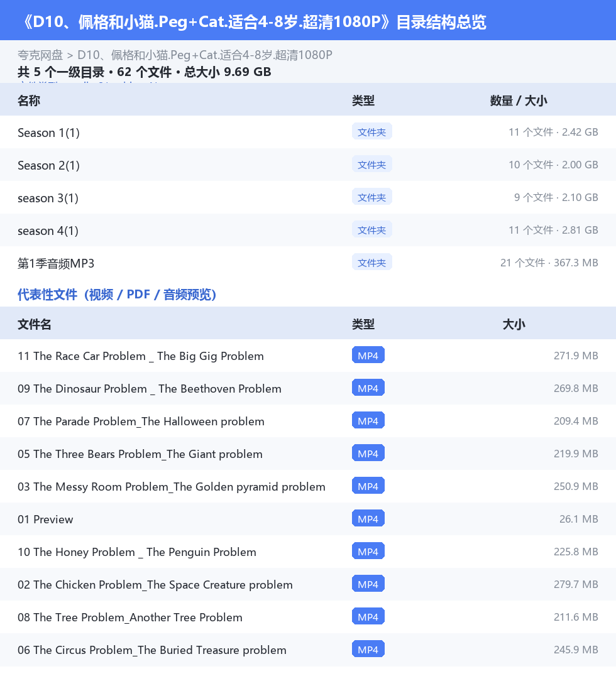The image size is (616, 686).
Task: Select the 225.8 MB size value
Action: click(576, 552)
